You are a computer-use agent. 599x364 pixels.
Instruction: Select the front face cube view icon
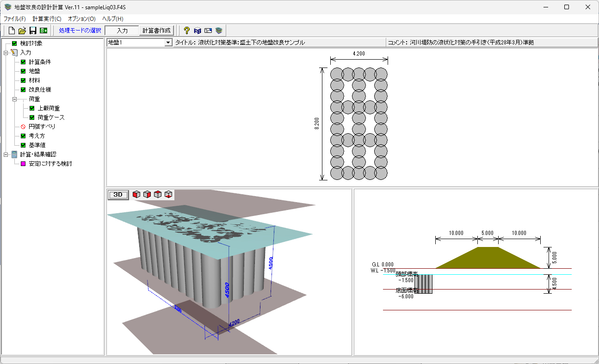coord(136,194)
